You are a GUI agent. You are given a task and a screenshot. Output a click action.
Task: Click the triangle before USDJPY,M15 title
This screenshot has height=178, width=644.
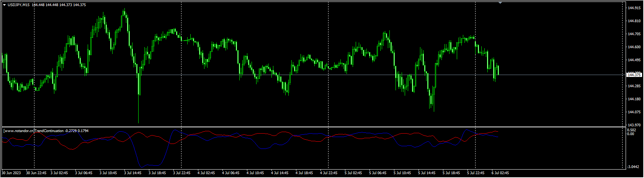[4, 5]
